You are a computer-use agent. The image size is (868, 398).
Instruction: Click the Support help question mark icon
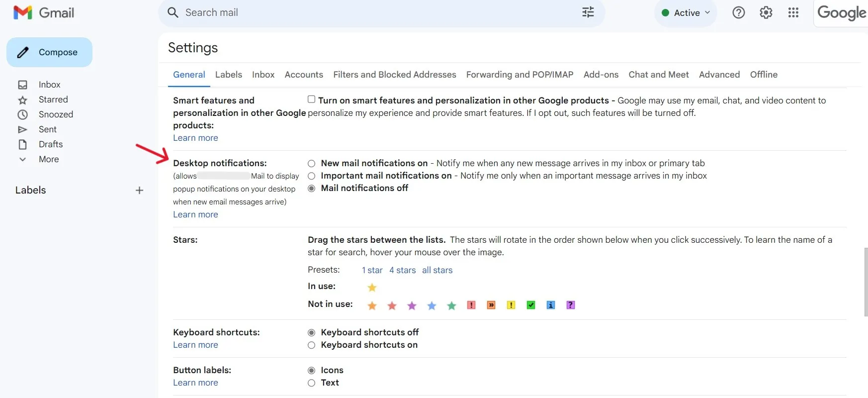(738, 13)
